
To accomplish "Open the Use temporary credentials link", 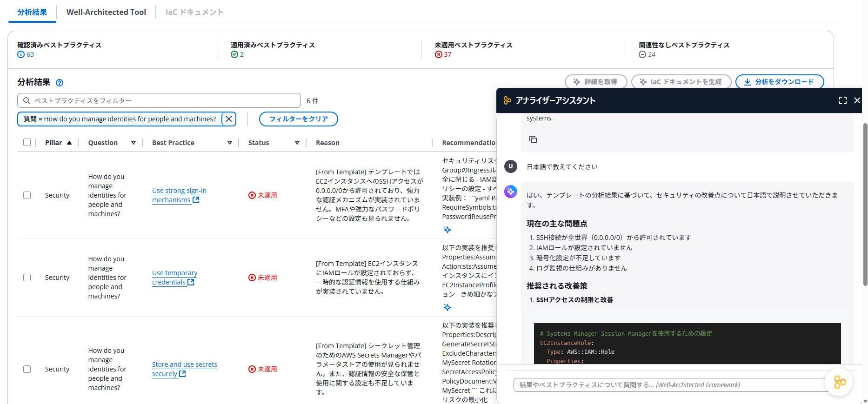I will 174,278.
